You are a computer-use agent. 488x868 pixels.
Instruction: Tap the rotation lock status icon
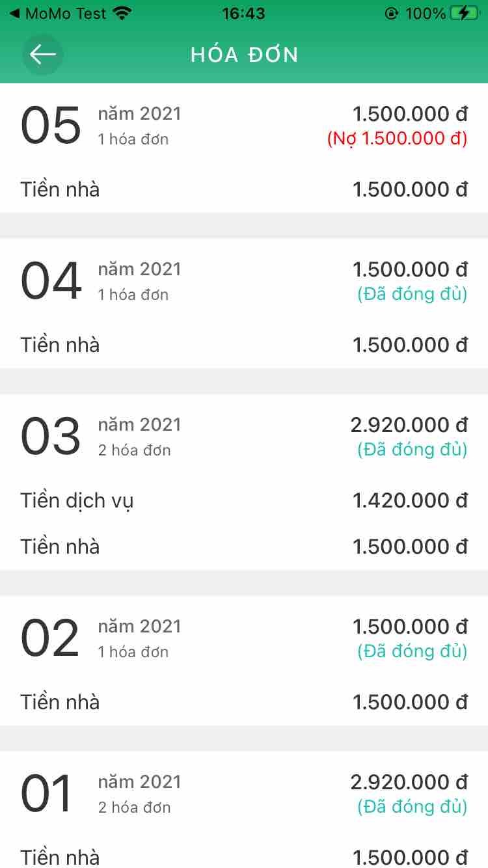click(391, 13)
